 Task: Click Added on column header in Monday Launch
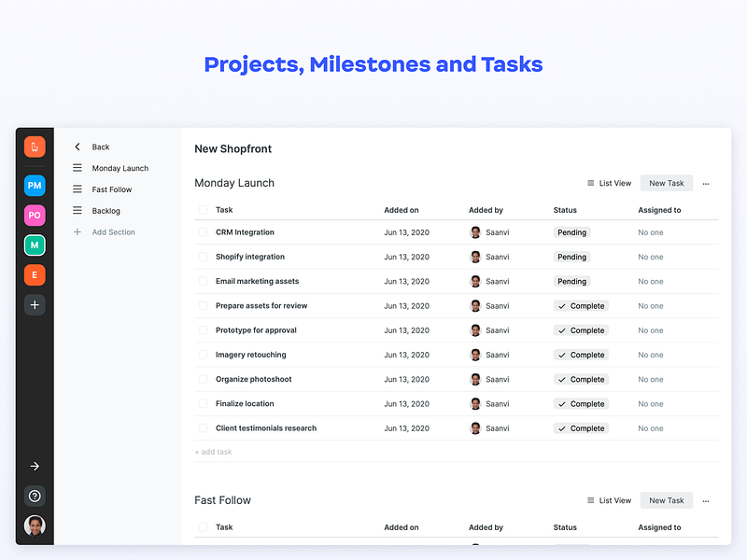[402, 210]
